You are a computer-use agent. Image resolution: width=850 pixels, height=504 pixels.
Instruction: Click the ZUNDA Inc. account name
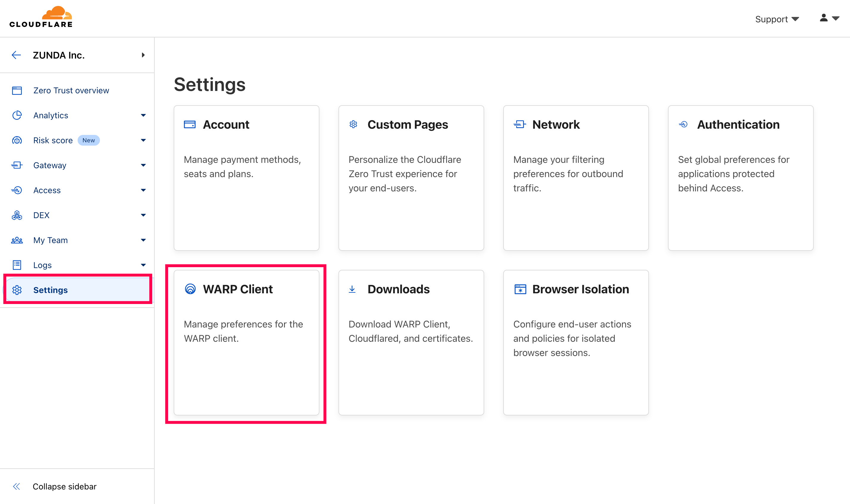[59, 55]
